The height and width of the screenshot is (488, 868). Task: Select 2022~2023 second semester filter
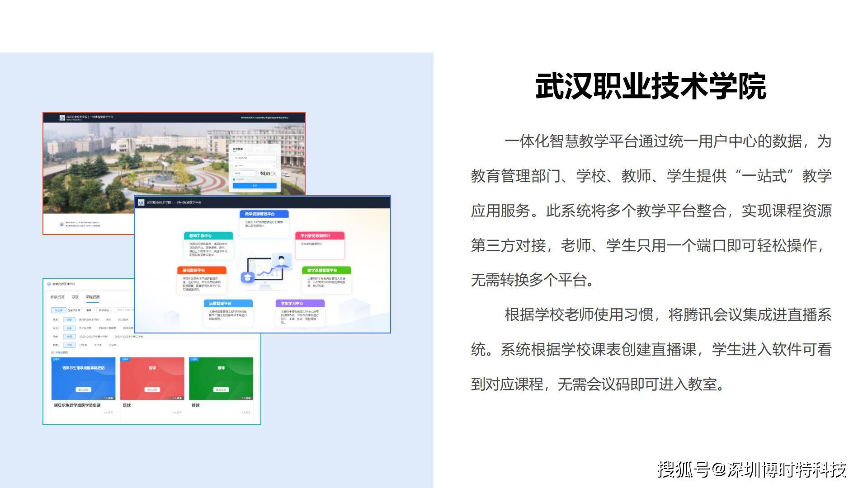point(129,337)
